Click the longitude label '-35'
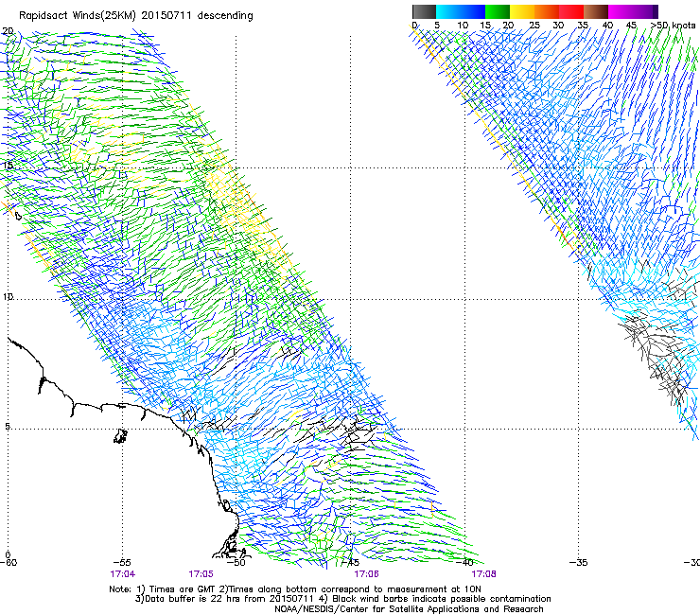Image resolution: width=700 pixels, height=615 pixels. tap(579, 562)
